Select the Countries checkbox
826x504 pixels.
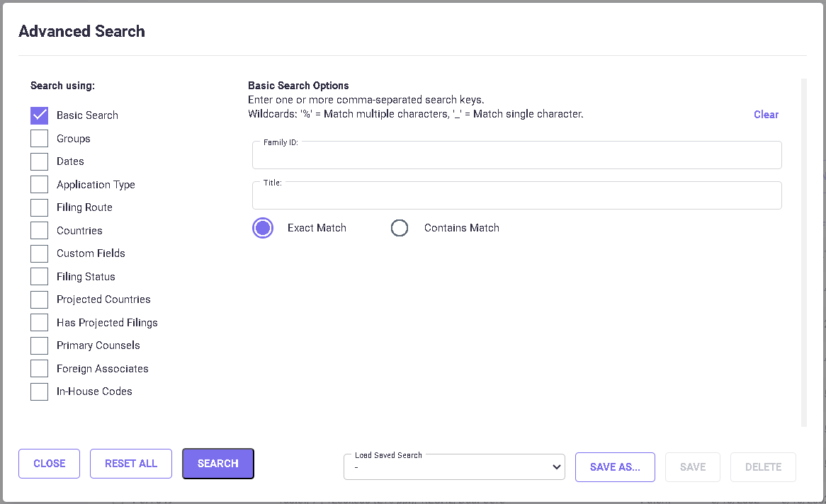pyautogui.click(x=40, y=231)
